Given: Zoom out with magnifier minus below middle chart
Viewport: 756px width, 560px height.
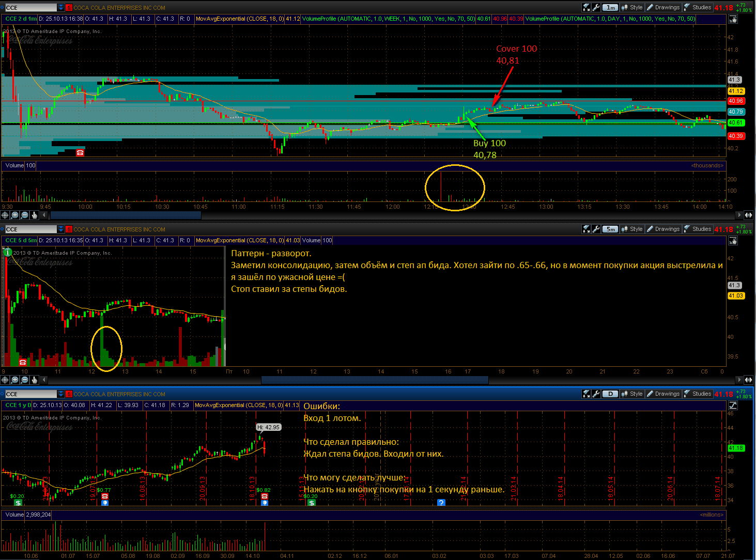Looking at the screenshot, I should [25, 380].
